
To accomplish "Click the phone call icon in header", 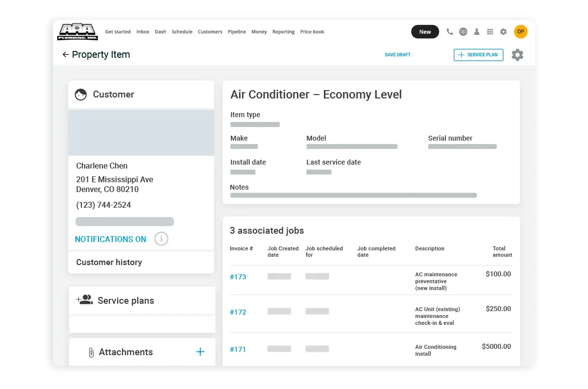I will coord(449,32).
